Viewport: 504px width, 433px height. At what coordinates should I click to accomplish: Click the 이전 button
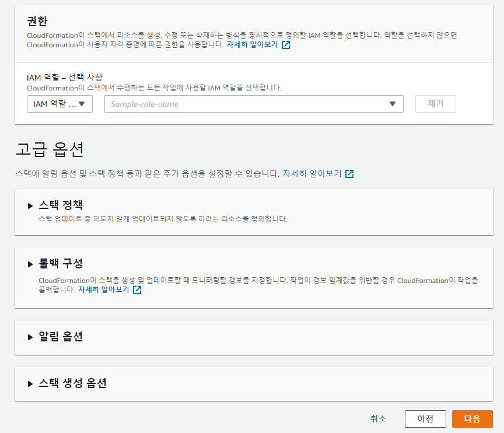425,418
